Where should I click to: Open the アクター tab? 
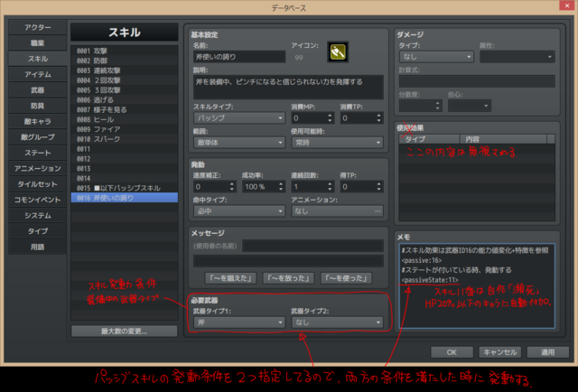(x=38, y=27)
